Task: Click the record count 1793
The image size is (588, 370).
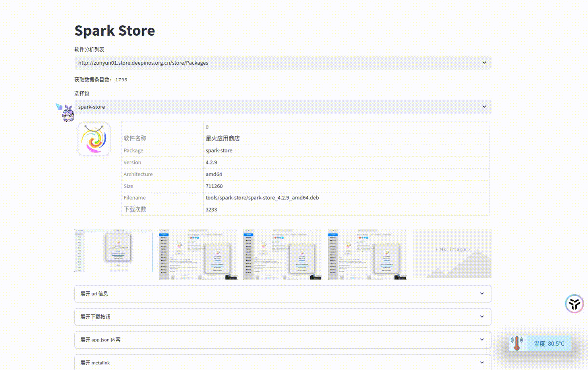Action: [x=121, y=80]
